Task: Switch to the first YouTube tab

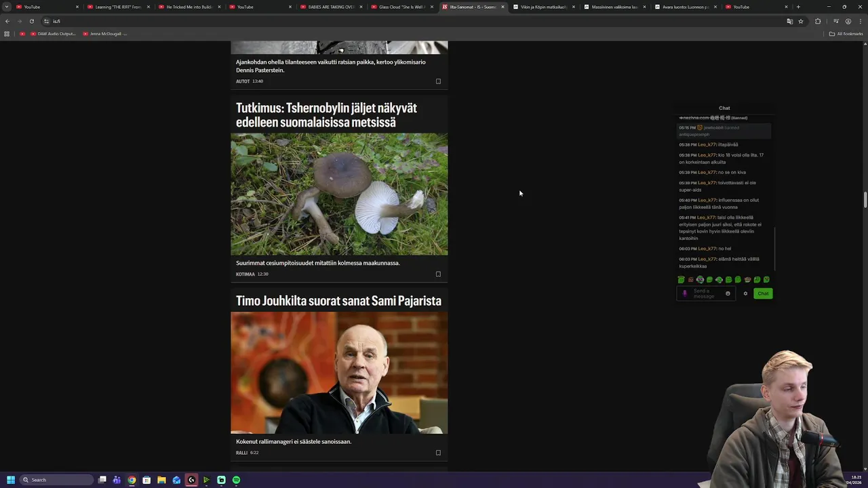Action: (x=47, y=7)
